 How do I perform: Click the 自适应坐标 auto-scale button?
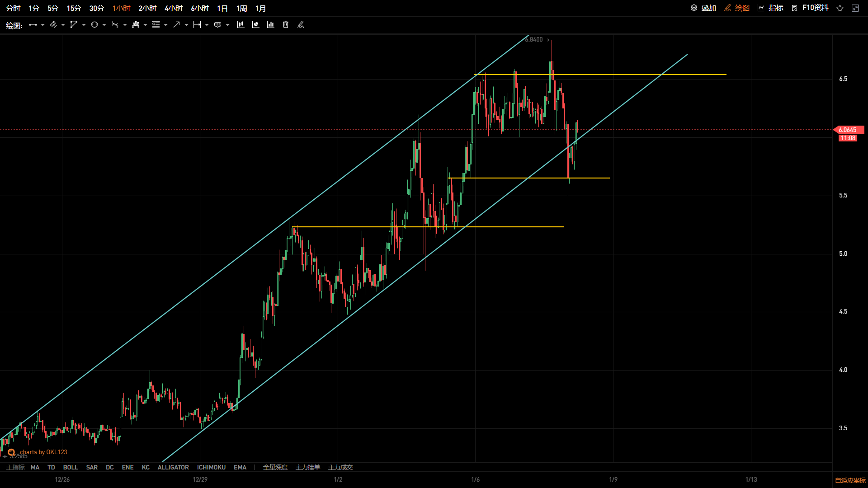tap(850, 480)
